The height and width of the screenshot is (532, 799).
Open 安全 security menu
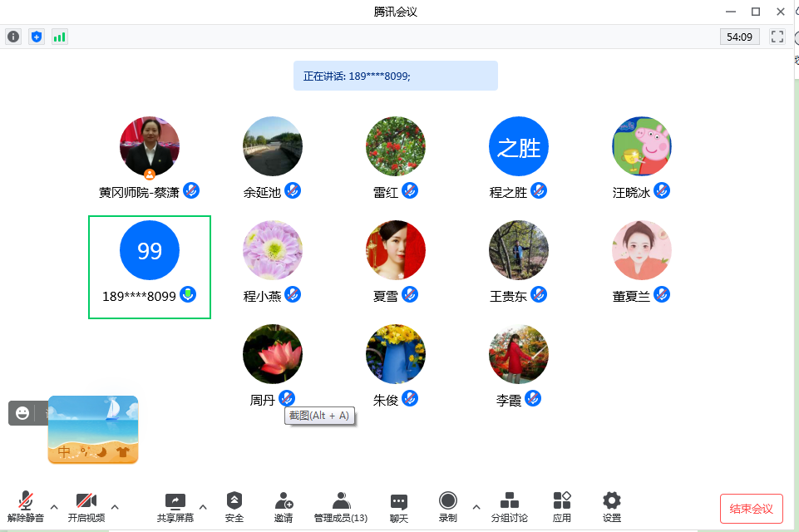[234, 505]
